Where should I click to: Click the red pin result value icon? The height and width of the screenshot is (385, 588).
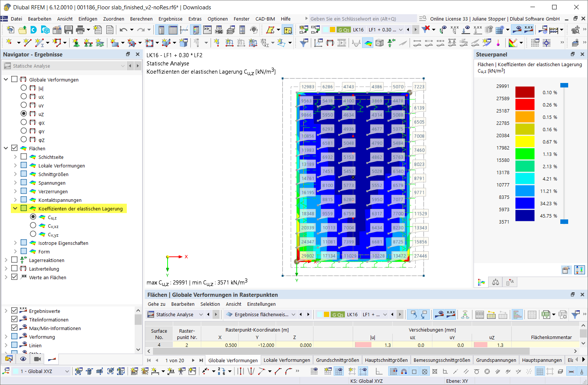[498, 43]
